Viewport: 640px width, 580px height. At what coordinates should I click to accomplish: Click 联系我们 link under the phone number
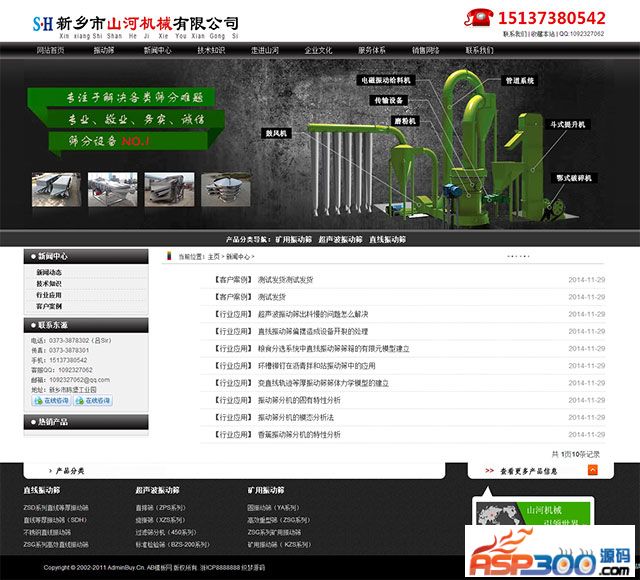point(515,34)
